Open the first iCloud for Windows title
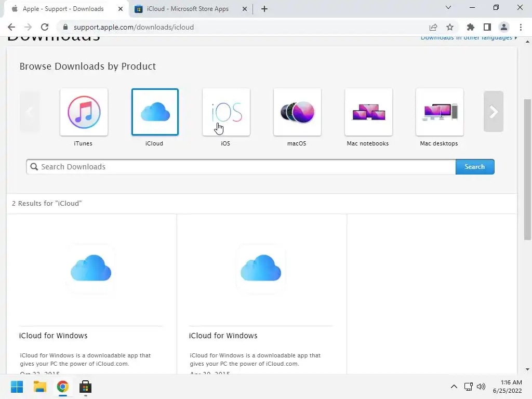532x399 pixels. (54, 336)
